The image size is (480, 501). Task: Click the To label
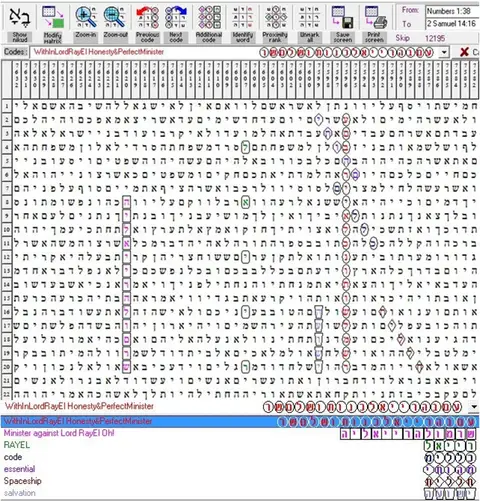click(406, 24)
